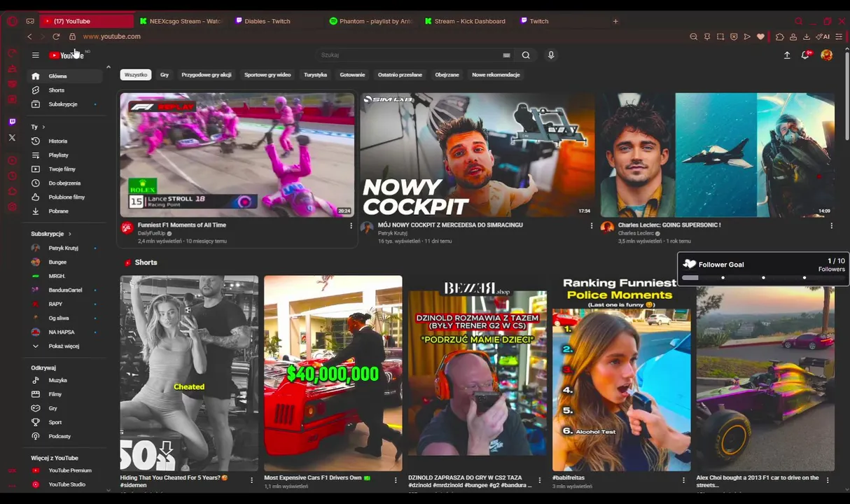Start voice search with microphone icon
The height and width of the screenshot is (504, 850).
pyautogui.click(x=551, y=55)
